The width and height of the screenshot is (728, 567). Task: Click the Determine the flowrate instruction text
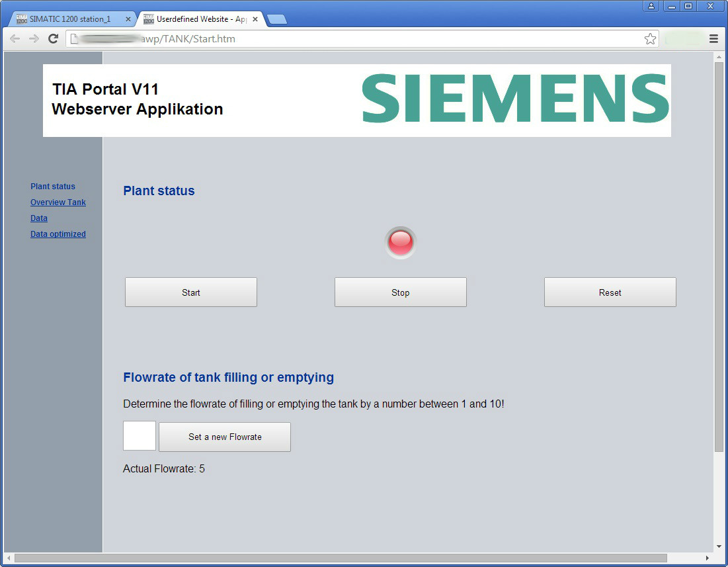(x=313, y=404)
